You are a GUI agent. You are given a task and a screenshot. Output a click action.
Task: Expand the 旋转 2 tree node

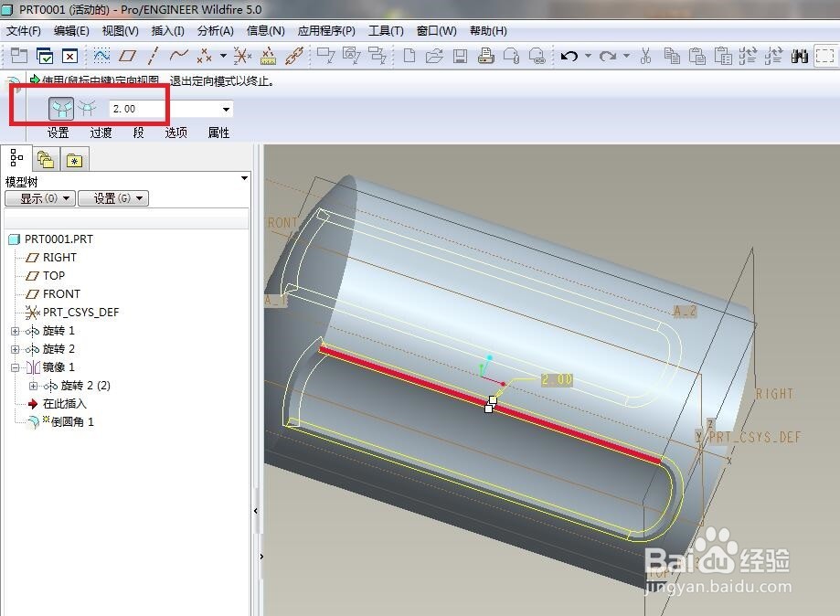tap(15, 349)
